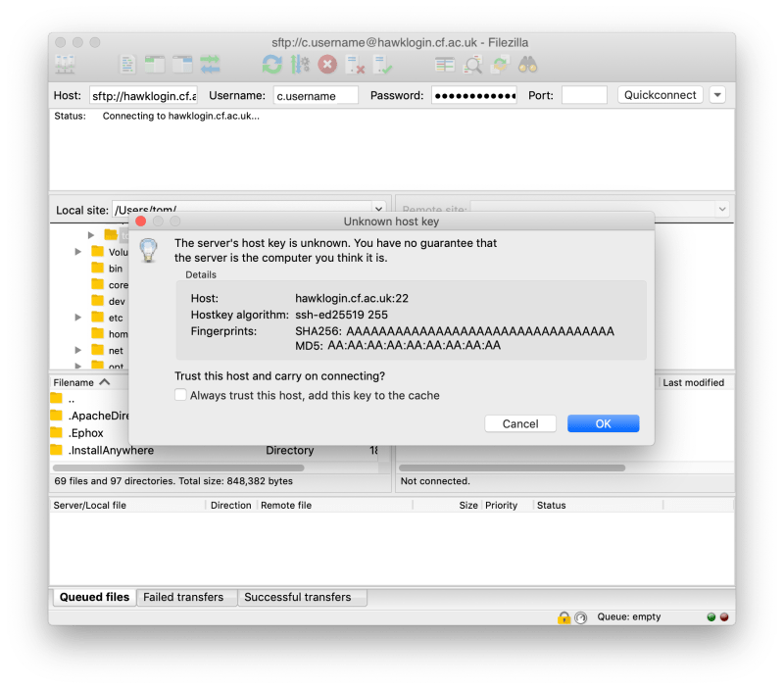The image size is (784, 689).
Task: Refresh file and folder lists
Action: [272, 65]
